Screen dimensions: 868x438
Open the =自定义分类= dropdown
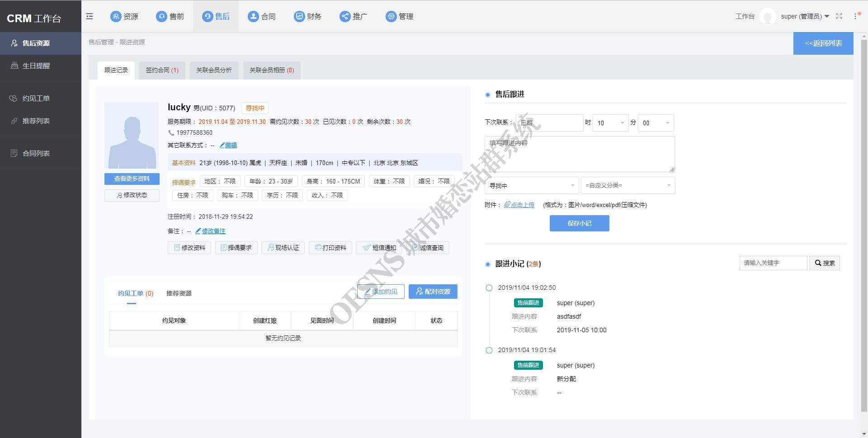[x=628, y=186]
